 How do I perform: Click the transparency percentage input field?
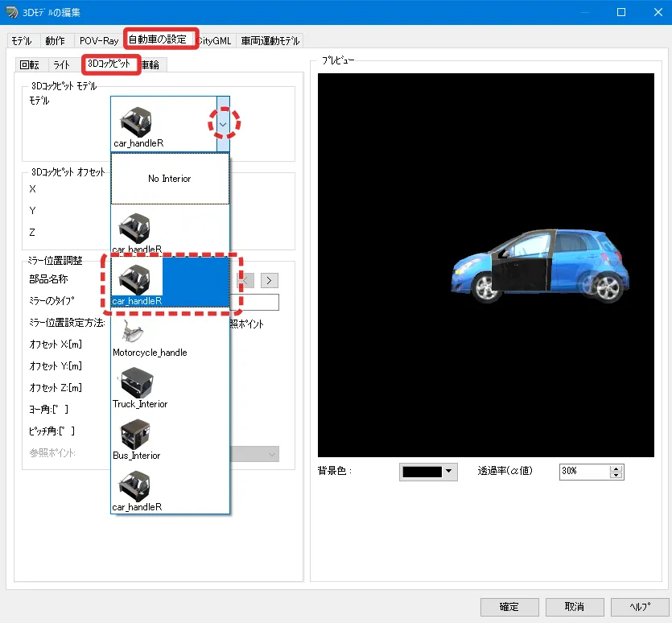coord(583,472)
